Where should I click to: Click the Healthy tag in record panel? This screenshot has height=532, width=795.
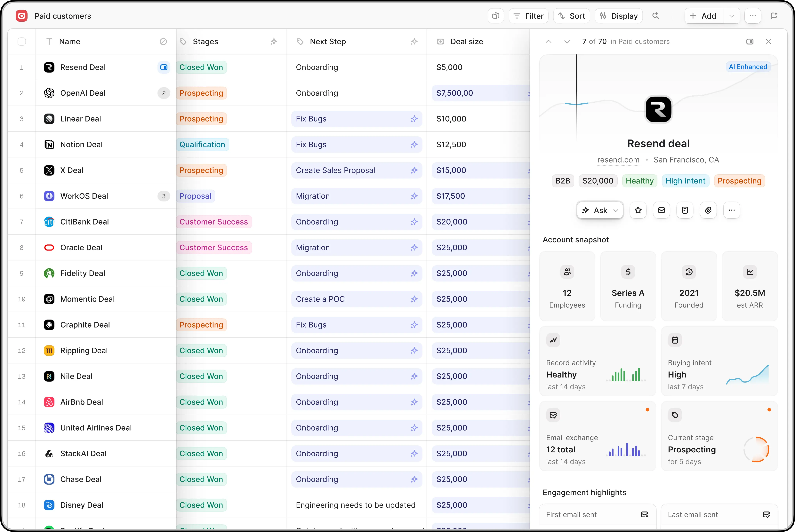640,181
